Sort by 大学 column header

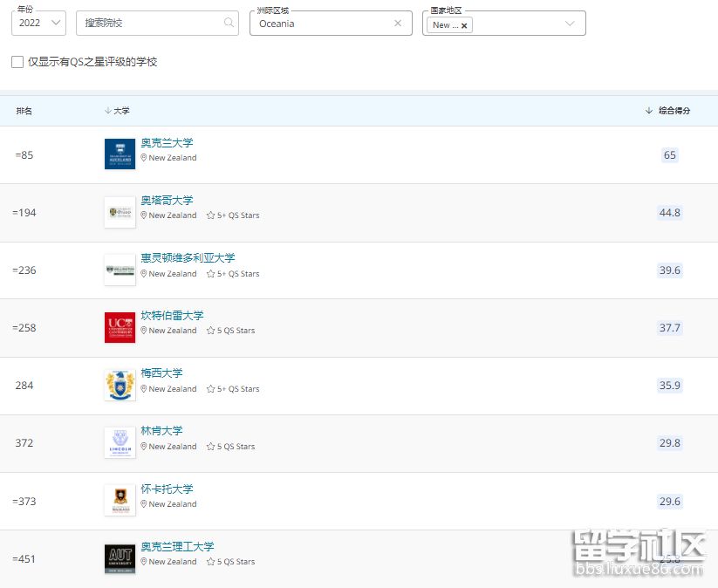click(x=117, y=111)
